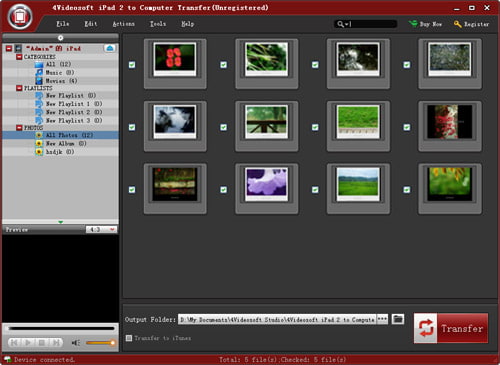
Task: Click the Transfer arrows icon
Action: click(426, 328)
